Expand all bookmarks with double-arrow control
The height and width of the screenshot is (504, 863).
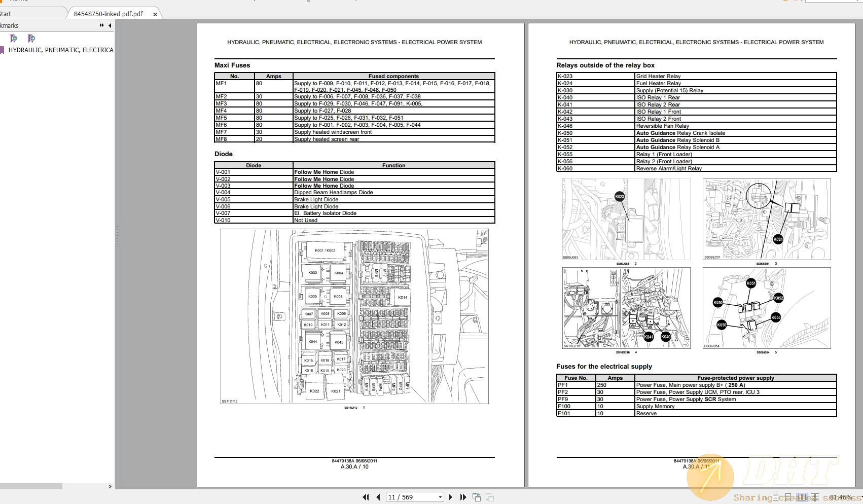point(101,25)
